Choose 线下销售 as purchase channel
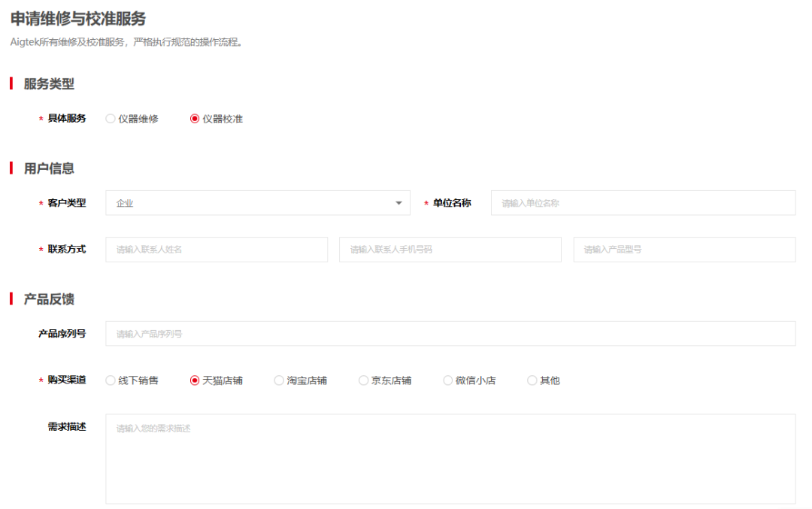 pyautogui.click(x=110, y=380)
